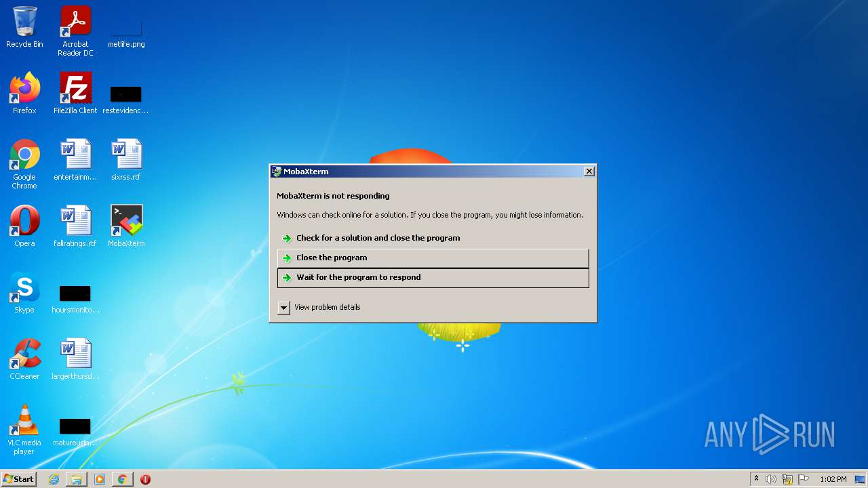Launch Opera browser shortcut
Image resolution: width=868 pixels, height=488 pixels.
(24, 226)
